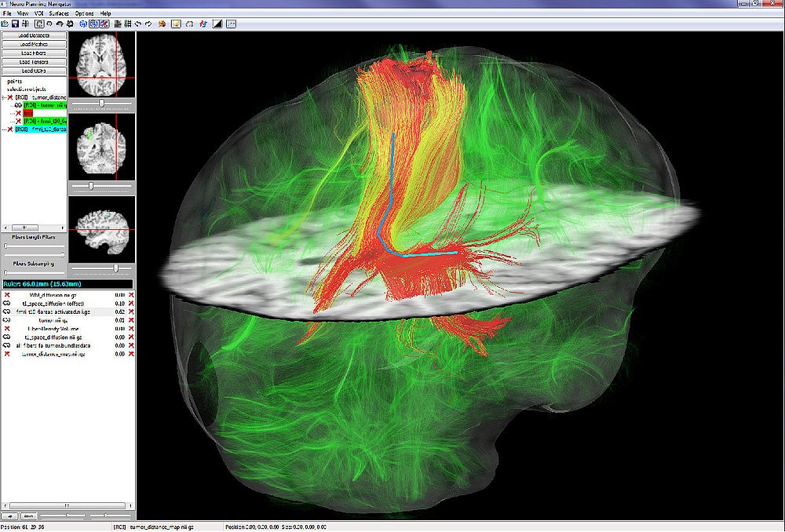Click the sagittal brain slice thumbnail
The image size is (785, 532).
[x=102, y=228]
